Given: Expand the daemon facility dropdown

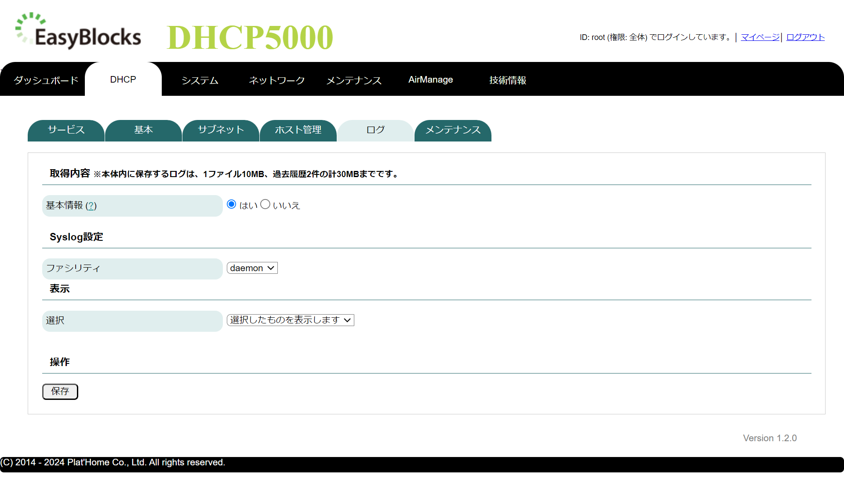Looking at the screenshot, I should tap(252, 268).
